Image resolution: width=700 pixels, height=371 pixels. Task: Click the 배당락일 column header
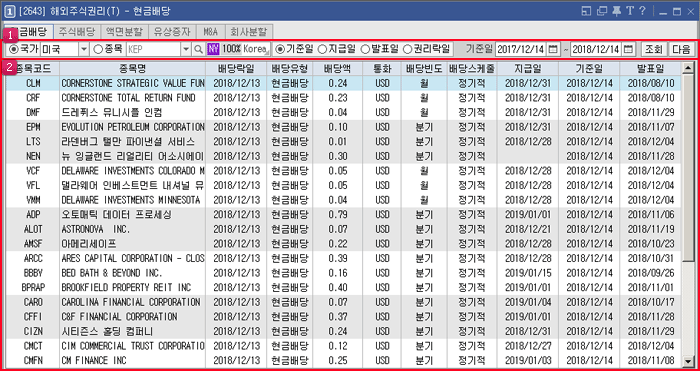click(x=236, y=69)
